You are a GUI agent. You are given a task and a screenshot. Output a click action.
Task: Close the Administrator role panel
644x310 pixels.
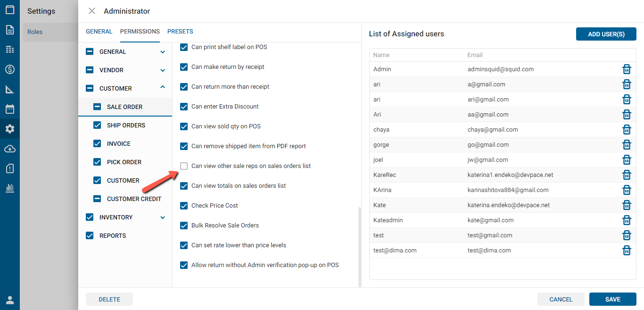pos(92,11)
